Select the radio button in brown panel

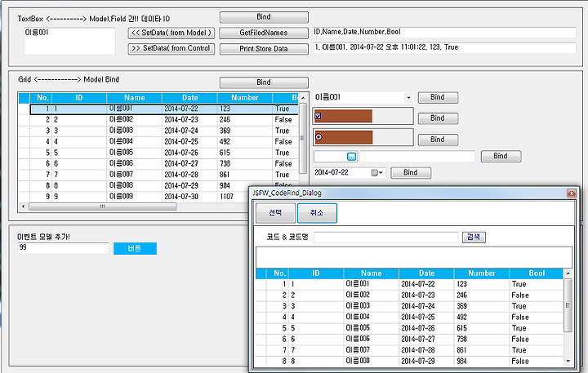tap(318, 137)
